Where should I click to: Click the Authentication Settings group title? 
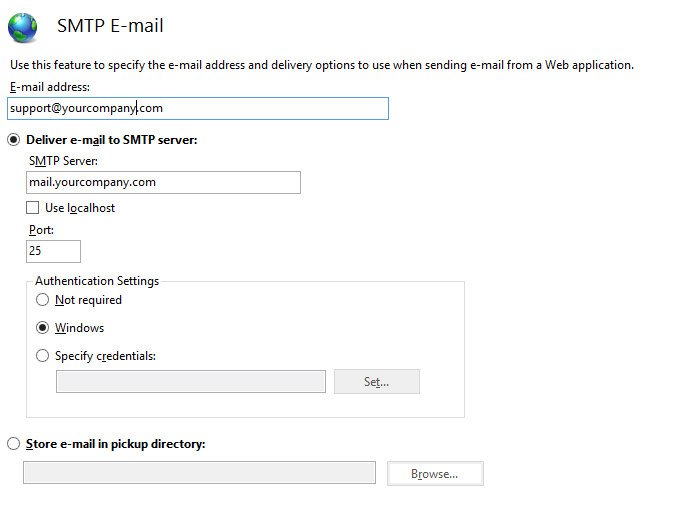point(97,281)
